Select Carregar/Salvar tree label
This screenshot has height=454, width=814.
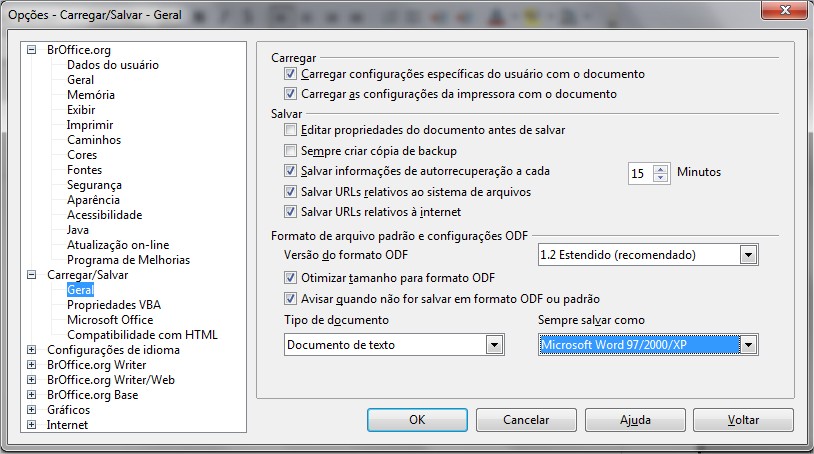tap(87, 275)
